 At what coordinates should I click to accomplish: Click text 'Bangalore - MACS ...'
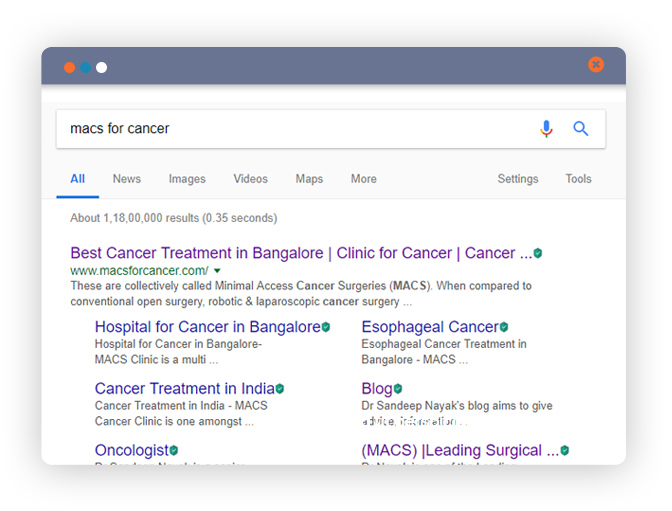click(x=414, y=360)
